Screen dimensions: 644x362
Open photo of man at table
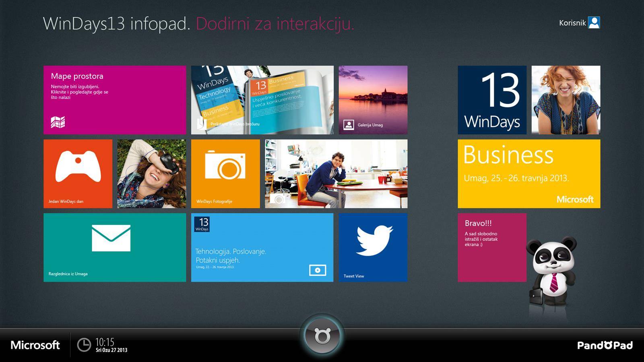click(336, 174)
